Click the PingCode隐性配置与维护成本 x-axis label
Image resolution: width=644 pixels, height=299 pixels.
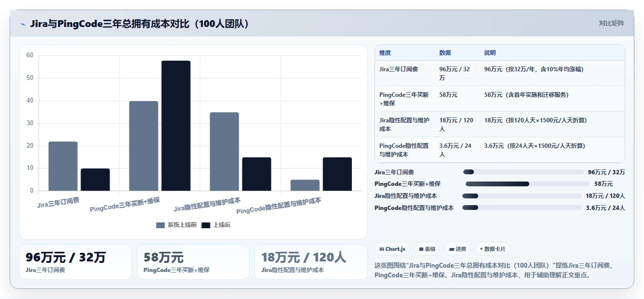coord(279,206)
